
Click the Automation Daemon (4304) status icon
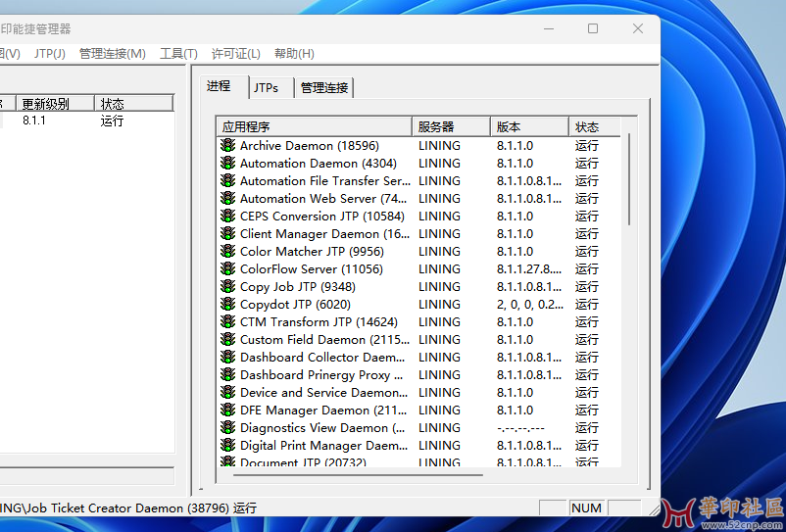pos(227,163)
